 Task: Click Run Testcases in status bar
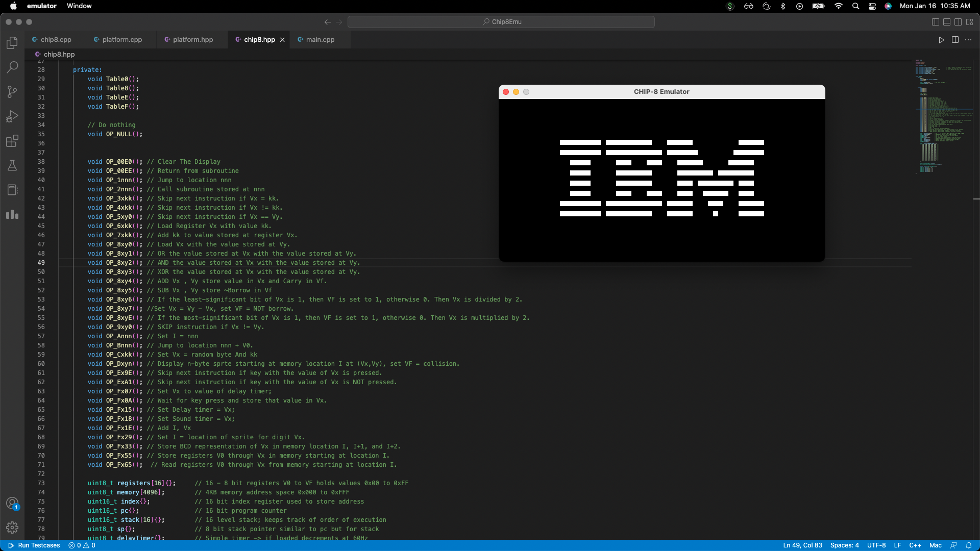click(34, 545)
